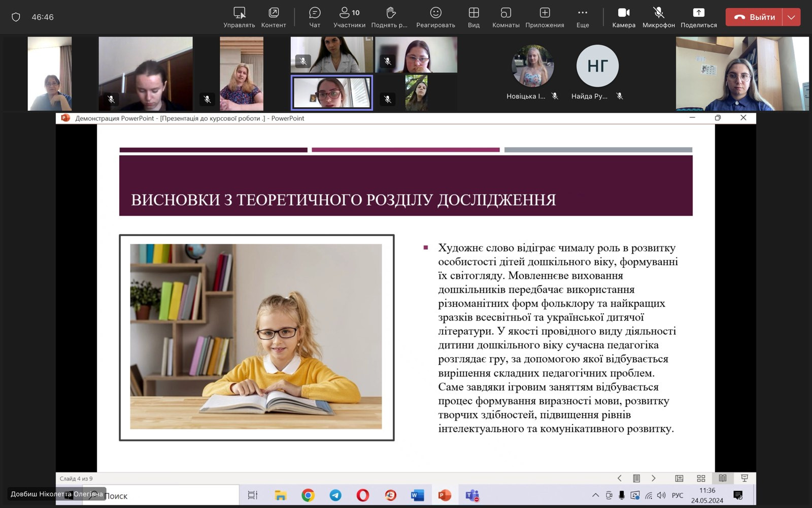Switch to PowerPoint reading view
The width and height of the screenshot is (812, 508).
coord(723,479)
